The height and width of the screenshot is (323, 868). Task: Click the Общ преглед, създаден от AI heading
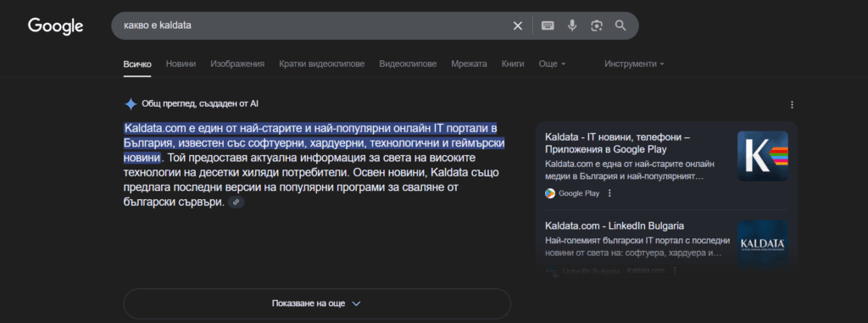pyautogui.click(x=200, y=103)
